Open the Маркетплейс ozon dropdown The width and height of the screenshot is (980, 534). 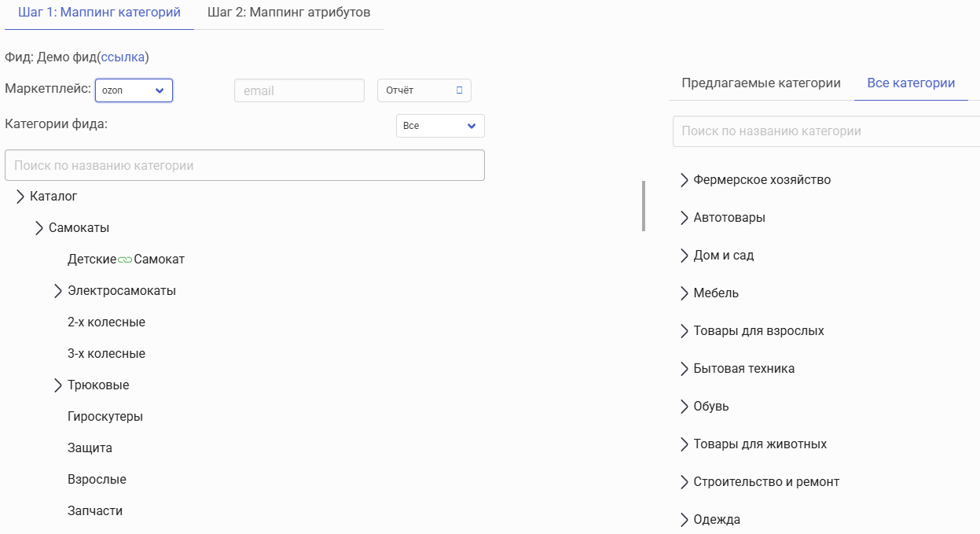coord(134,90)
